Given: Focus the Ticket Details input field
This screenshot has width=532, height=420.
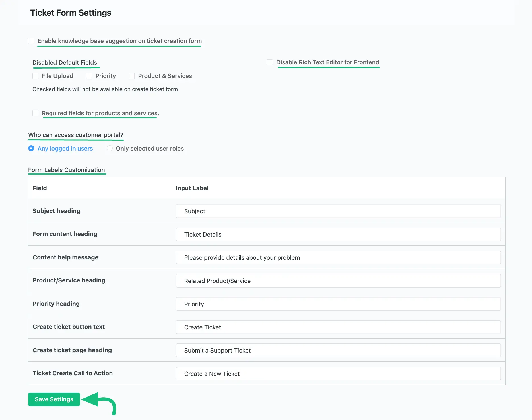Looking at the screenshot, I should 338,234.
